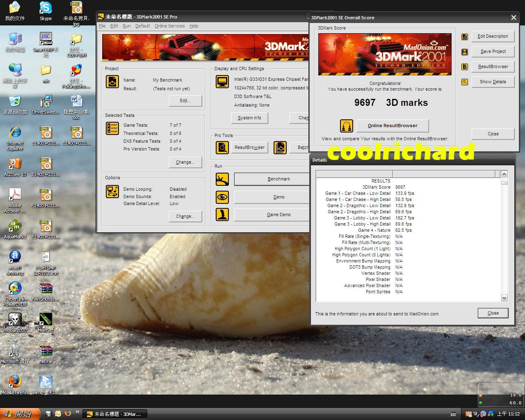Open the Online Services menu
Screen dimensions: 525x420
click(x=170, y=26)
